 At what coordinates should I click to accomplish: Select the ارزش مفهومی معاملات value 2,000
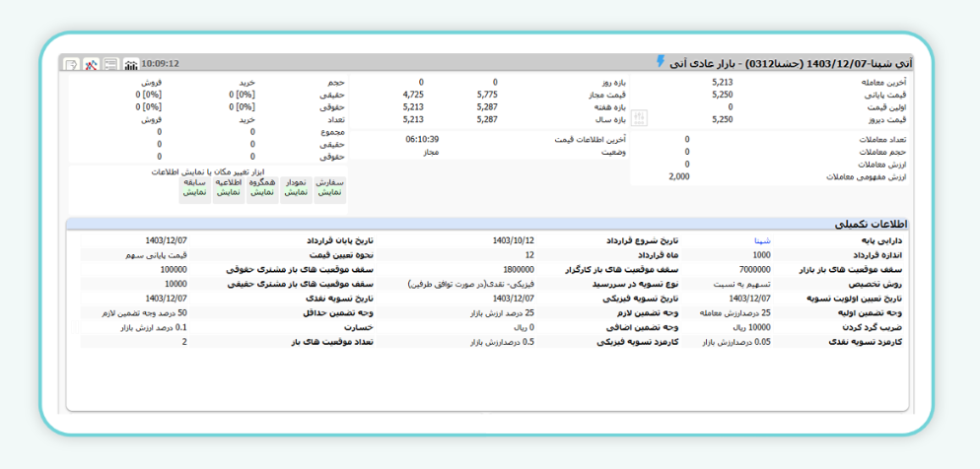[x=678, y=176]
